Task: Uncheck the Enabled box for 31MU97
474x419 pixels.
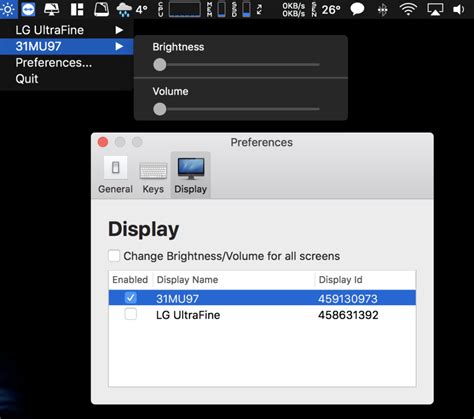Action: [130, 297]
